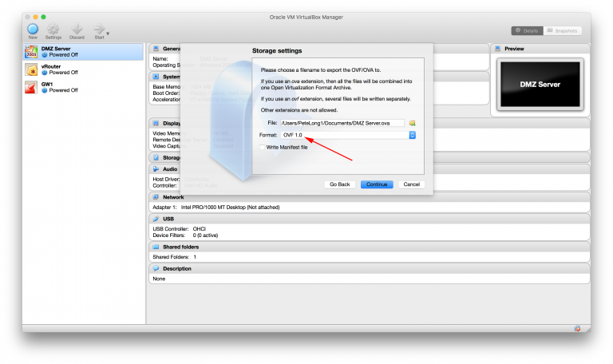Click the GW1 power state icon
Viewport: 613px width, 364px height.
[x=45, y=90]
